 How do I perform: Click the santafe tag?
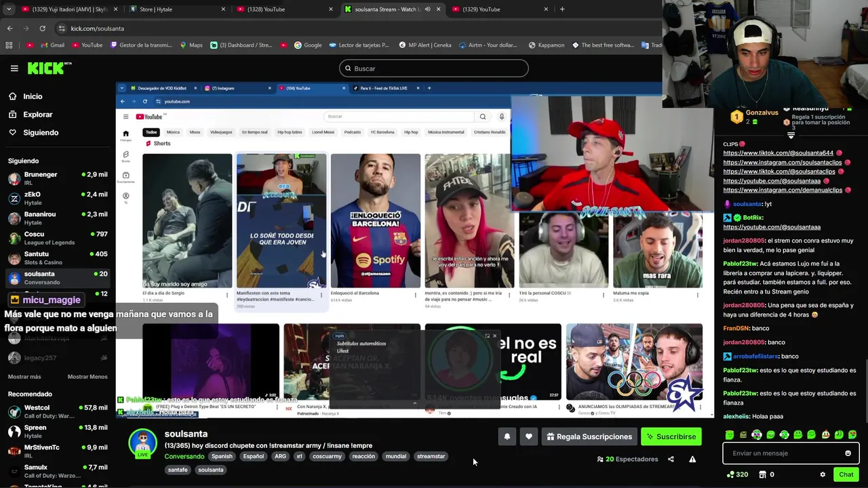178,470
